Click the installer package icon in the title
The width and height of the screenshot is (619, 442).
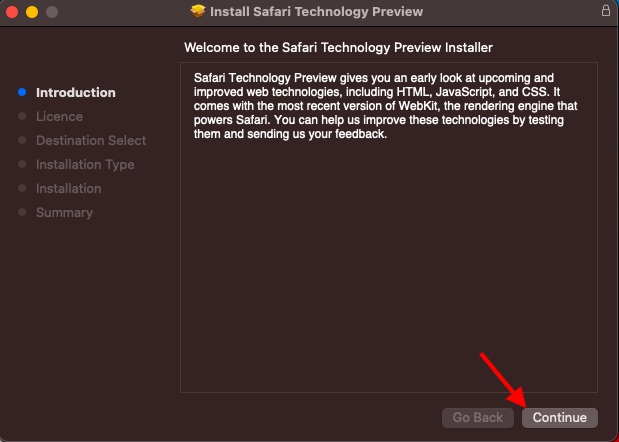point(198,11)
